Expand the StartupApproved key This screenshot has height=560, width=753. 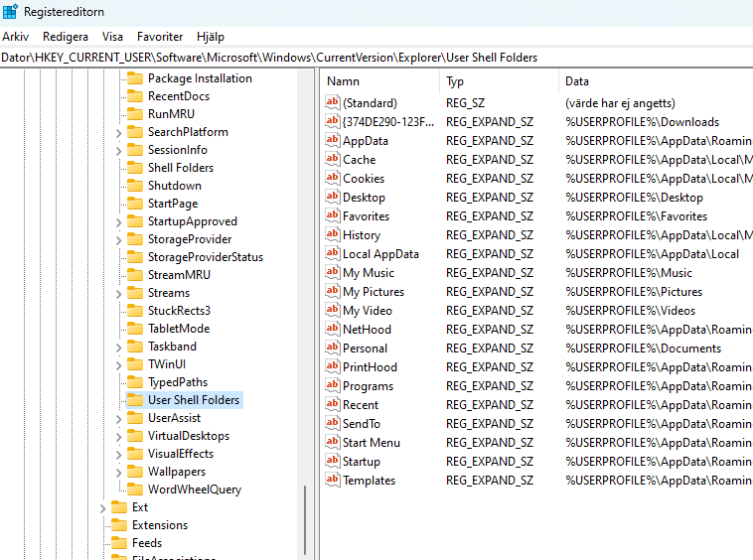click(x=118, y=222)
